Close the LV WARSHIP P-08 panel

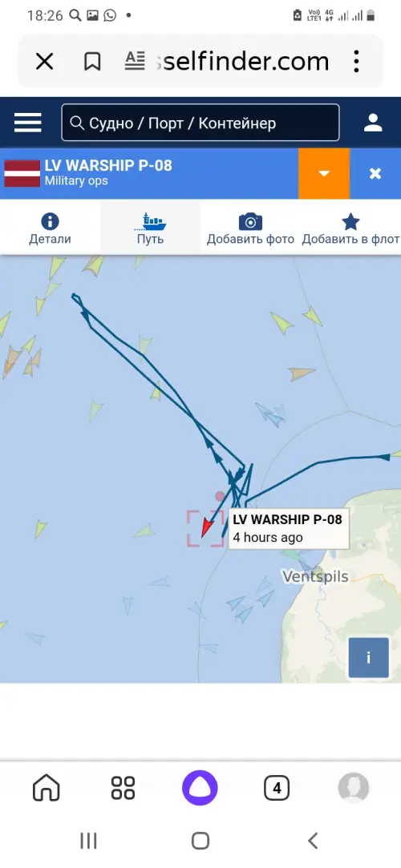tap(375, 173)
